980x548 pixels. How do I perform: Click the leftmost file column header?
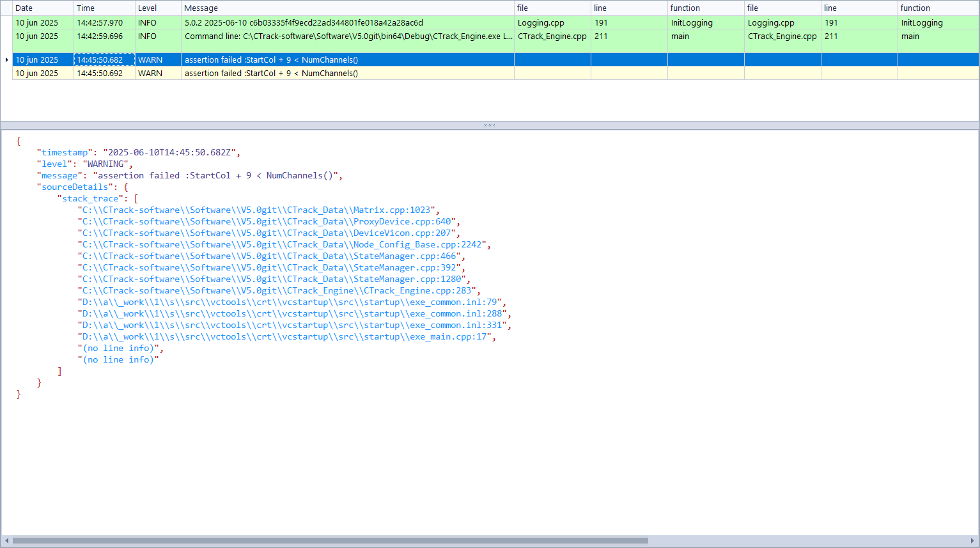tap(552, 8)
